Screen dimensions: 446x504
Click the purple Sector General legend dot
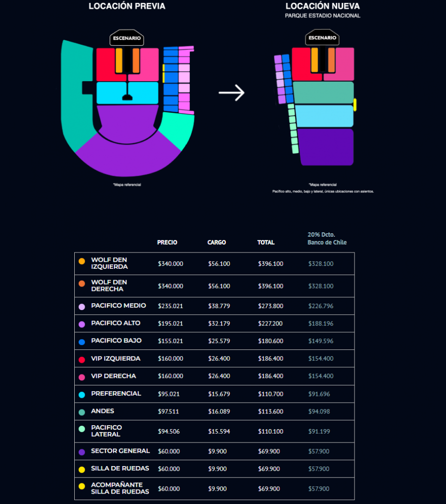pos(82,452)
